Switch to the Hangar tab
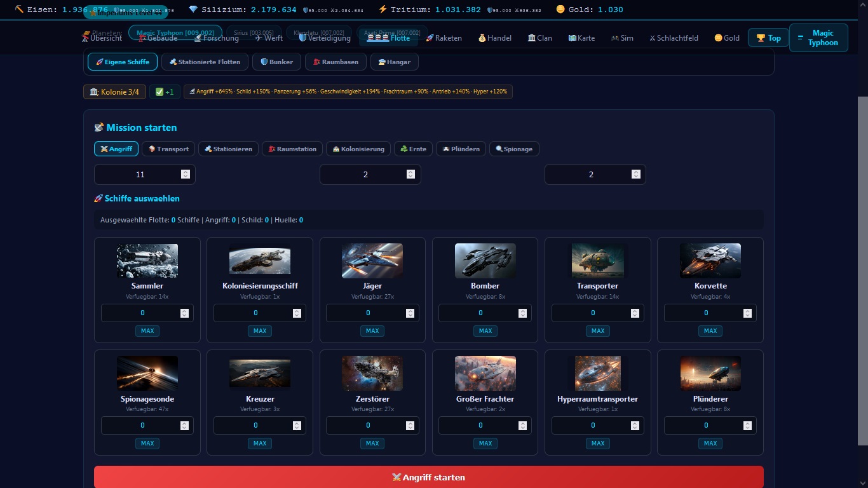 pos(394,62)
